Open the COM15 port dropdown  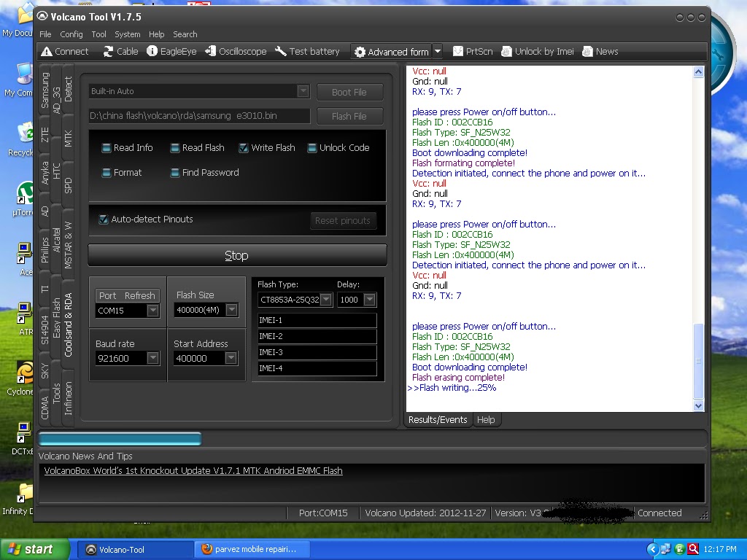[x=153, y=311]
